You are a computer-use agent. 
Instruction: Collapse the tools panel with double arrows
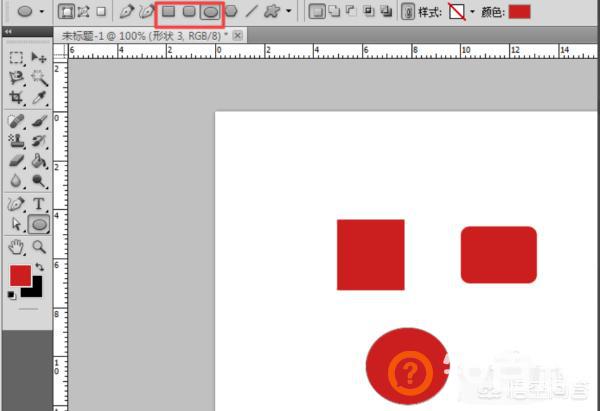(x=8, y=32)
